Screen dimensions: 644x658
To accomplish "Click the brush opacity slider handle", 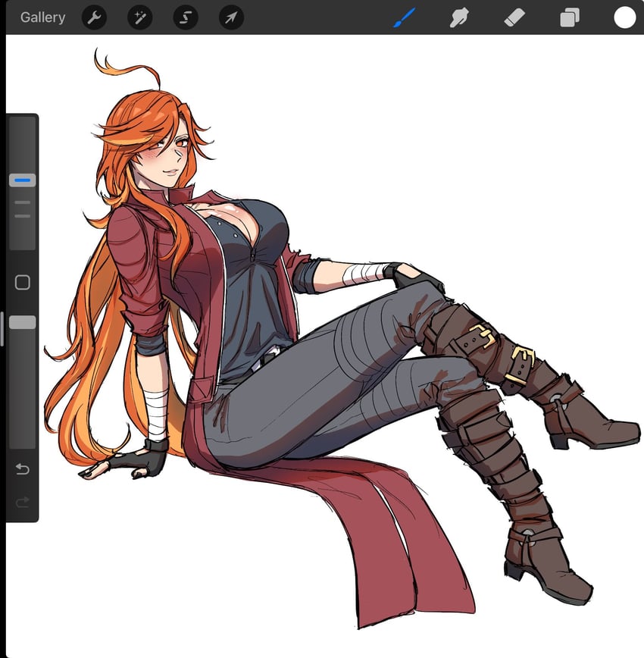I will (x=22, y=322).
